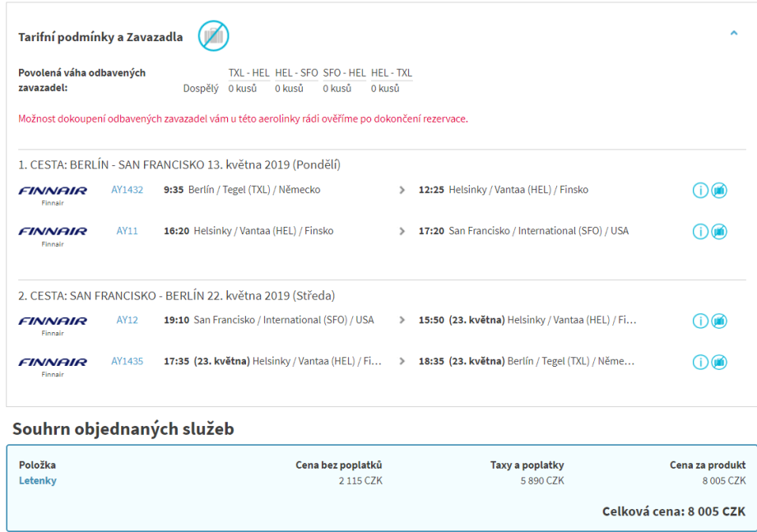Open flight number AY11 link

127,231
